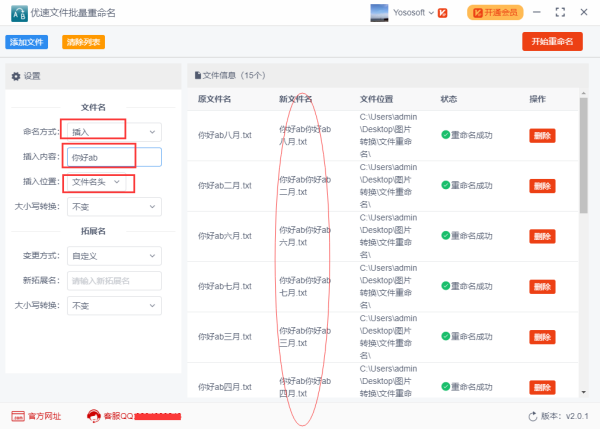Click the 插入内容 text field
The image size is (600, 429).
click(x=112, y=156)
